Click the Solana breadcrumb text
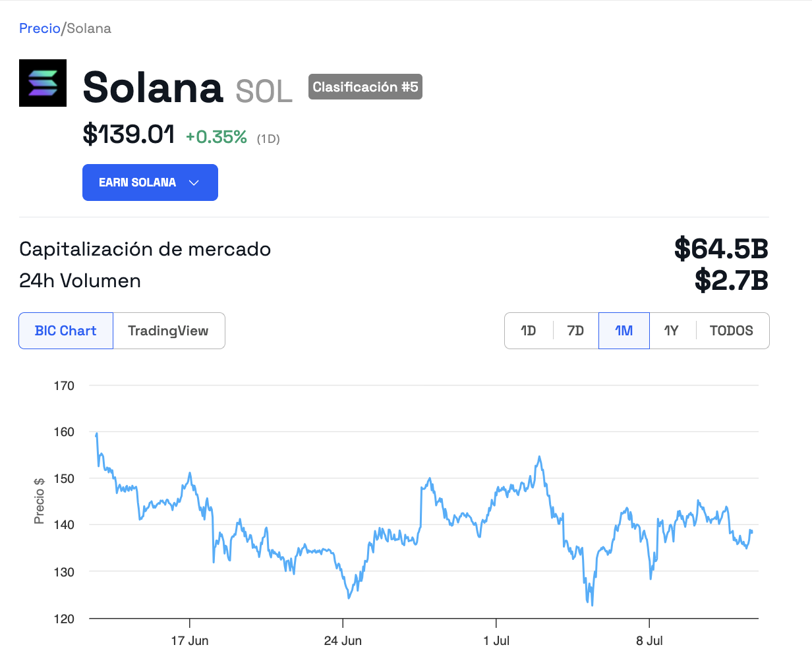This screenshot has height=672, width=812. (x=89, y=28)
